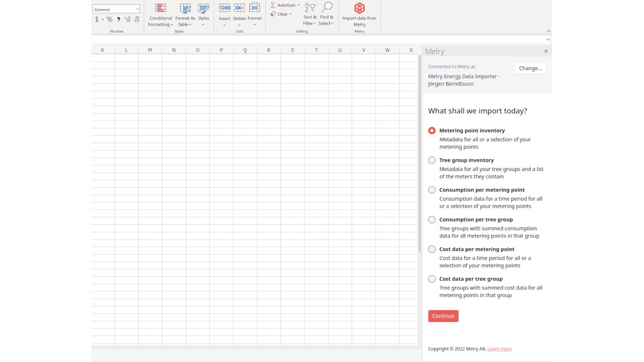Click the Increase Decimal icon

[127, 19]
